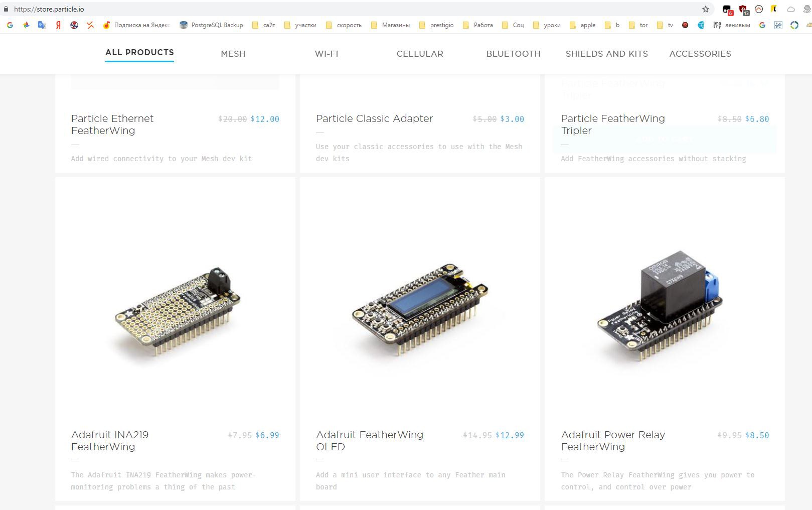The height and width of the screenshot is (510, 812).
Task: View the Adafruit INA219 FeatherWing image
Action: point(175,311)
